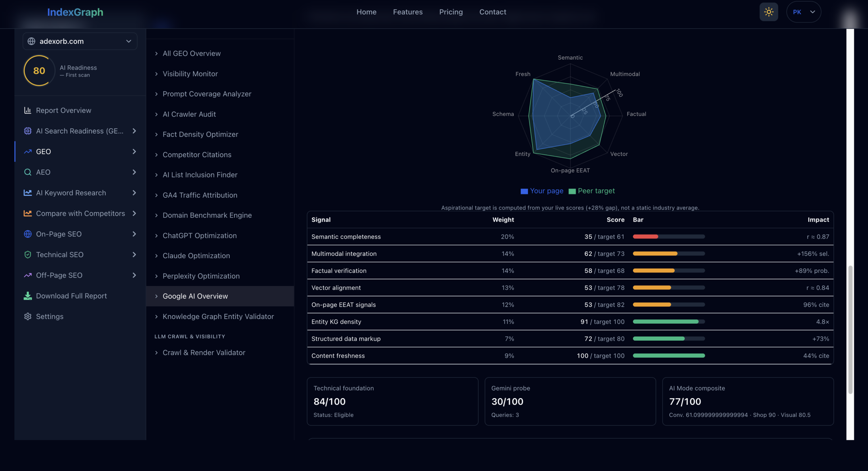Select Perplexity Optimization item

(220, 276)
